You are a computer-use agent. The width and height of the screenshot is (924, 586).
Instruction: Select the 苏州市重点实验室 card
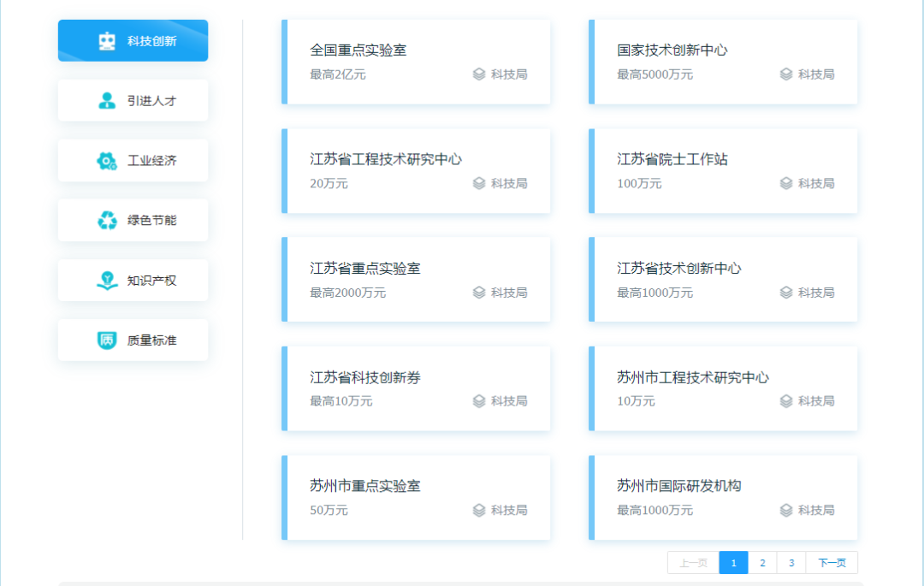coord(416,497)
